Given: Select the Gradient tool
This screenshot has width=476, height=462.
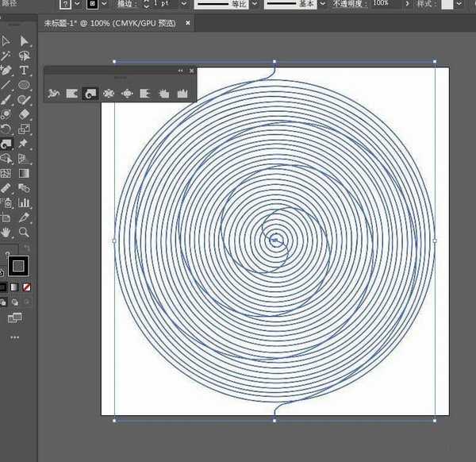Looking at the screenshot, I should coord(25,173).
